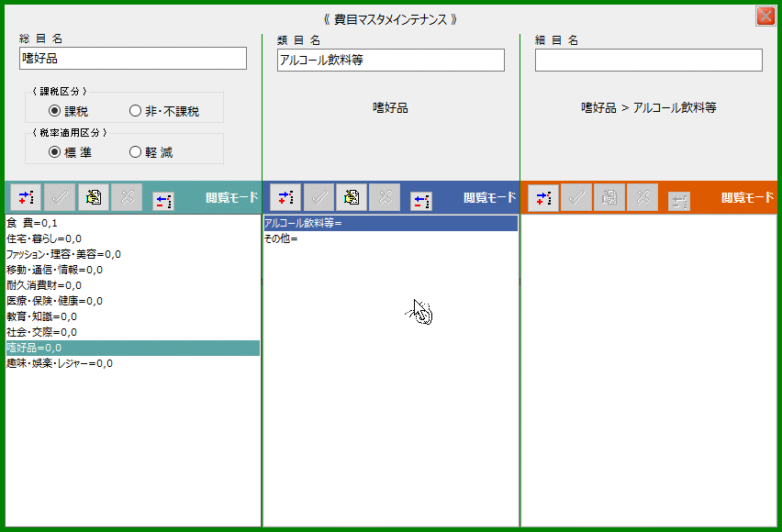
Task: Click the delete-row icon in the blue toolbar
Action: pos(421,201)
